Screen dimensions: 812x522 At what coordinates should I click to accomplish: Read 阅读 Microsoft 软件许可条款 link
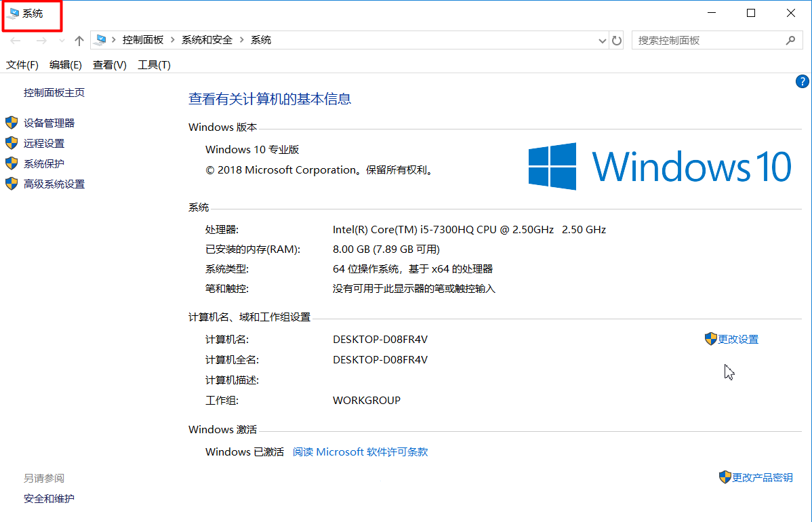pos(361,452)
